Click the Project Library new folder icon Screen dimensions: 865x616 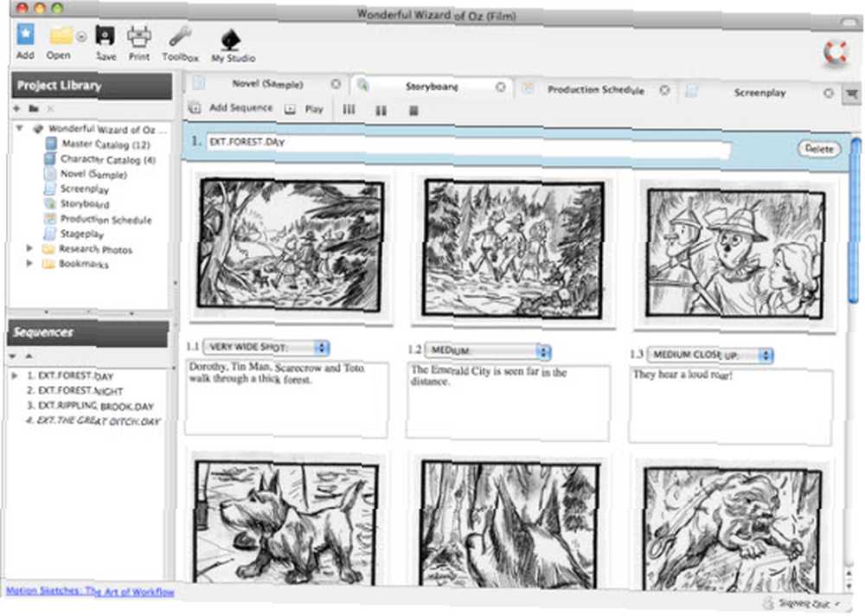[34, 109]
